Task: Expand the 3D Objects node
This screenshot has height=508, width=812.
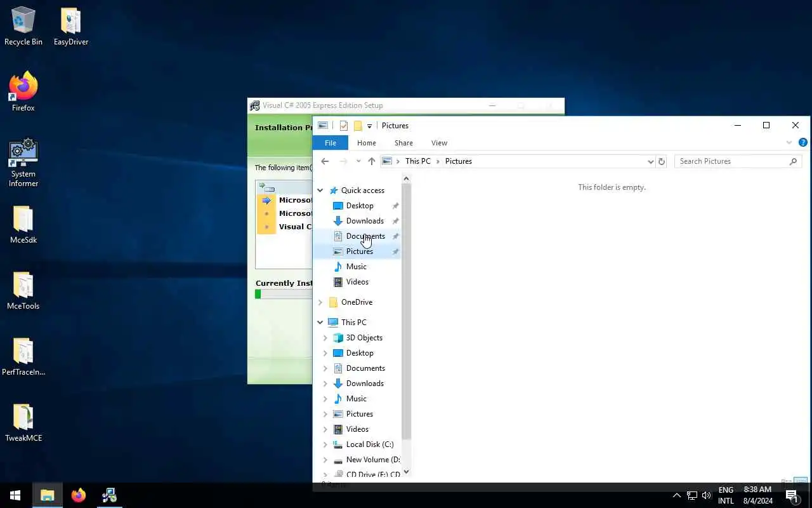Action: [325, 338]
